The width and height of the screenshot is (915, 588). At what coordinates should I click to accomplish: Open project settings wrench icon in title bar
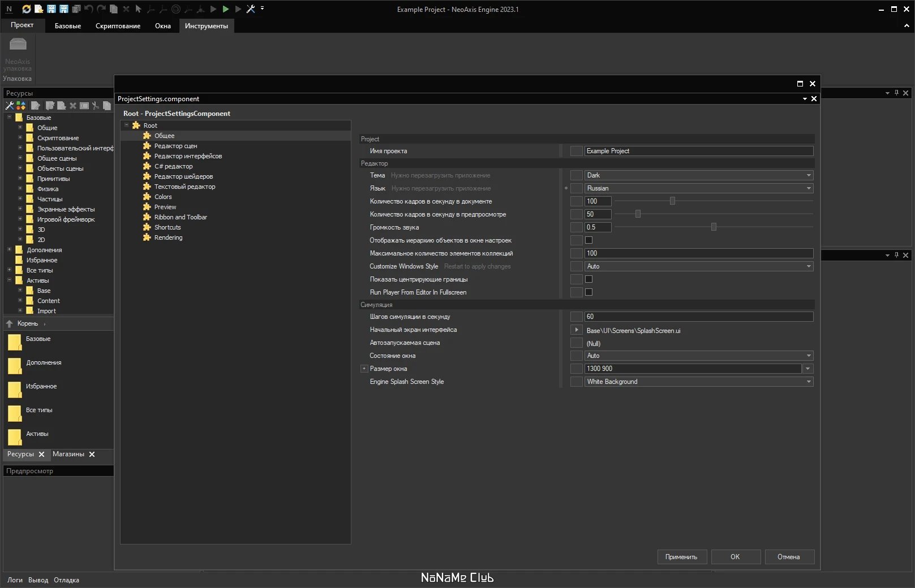[x=251, y=9]
